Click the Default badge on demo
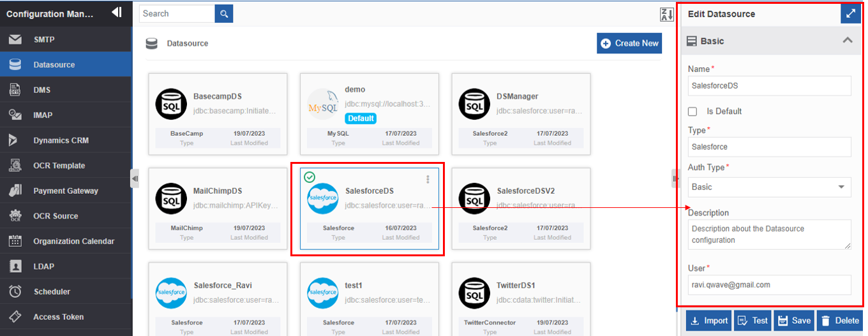868x336 pixels. 361,119
